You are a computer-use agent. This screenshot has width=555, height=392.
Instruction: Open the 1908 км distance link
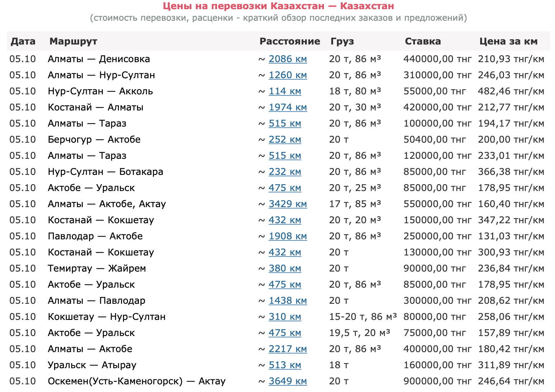(x=287, y=236)
